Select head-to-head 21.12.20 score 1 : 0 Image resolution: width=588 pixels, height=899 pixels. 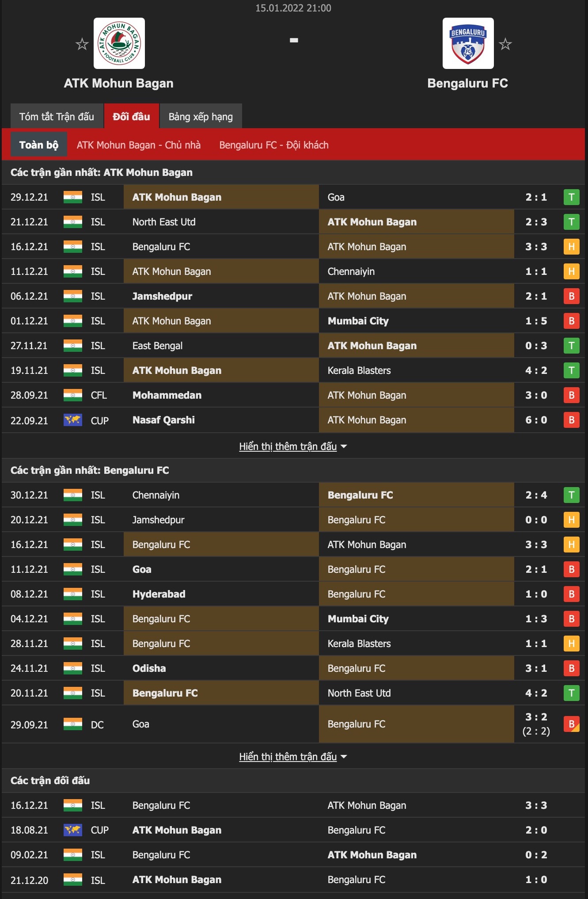pos(536,880)
